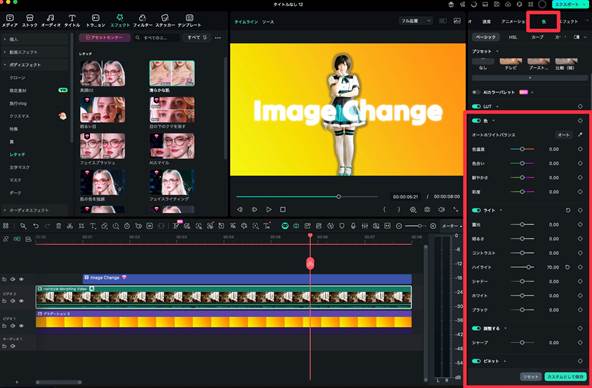Open the Stickers (ステッカー) icon
Screen dimensions: 592x388
(x=165, y=18)
